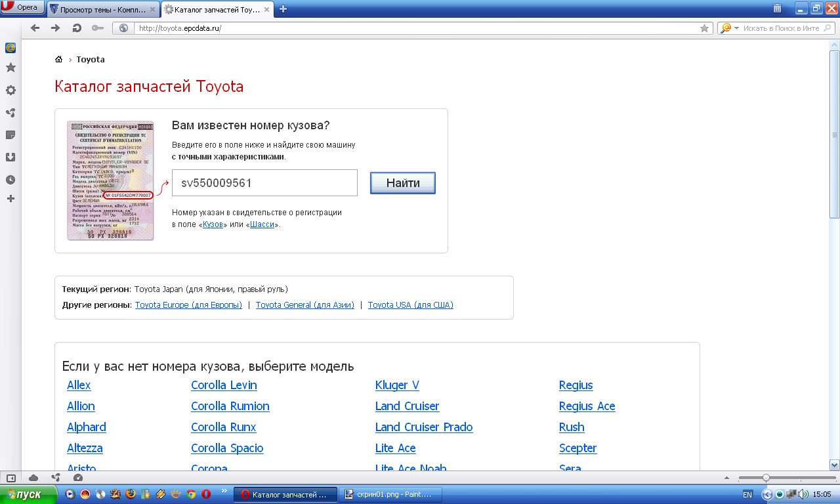Open the search engine dropdown arrow
Viewport: 840px width, 504px height.
(736, 28)
